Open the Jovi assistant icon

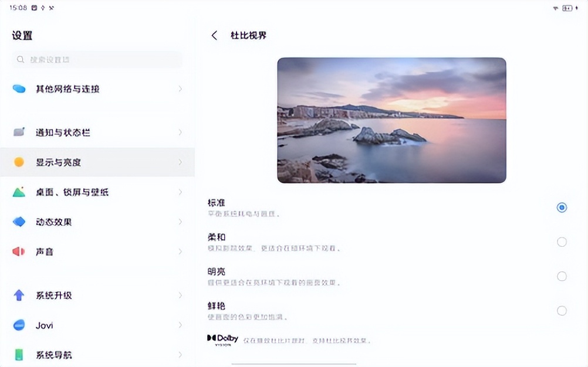19,325
